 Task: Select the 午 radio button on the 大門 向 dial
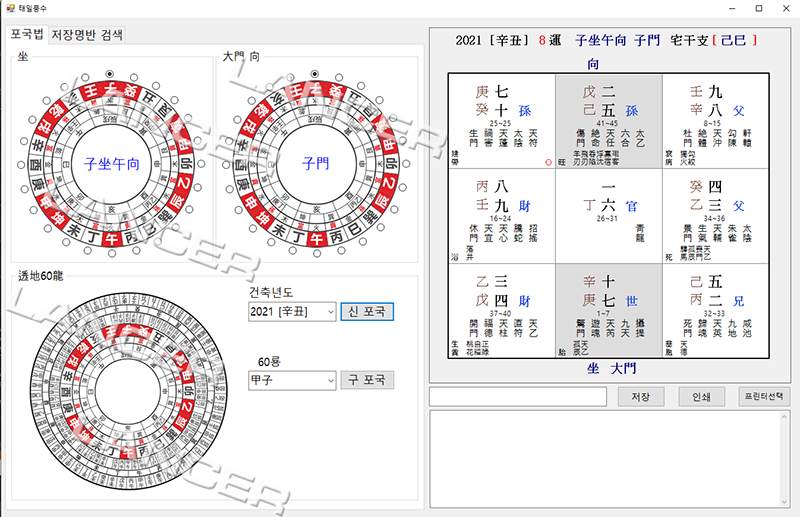point(315,254)
